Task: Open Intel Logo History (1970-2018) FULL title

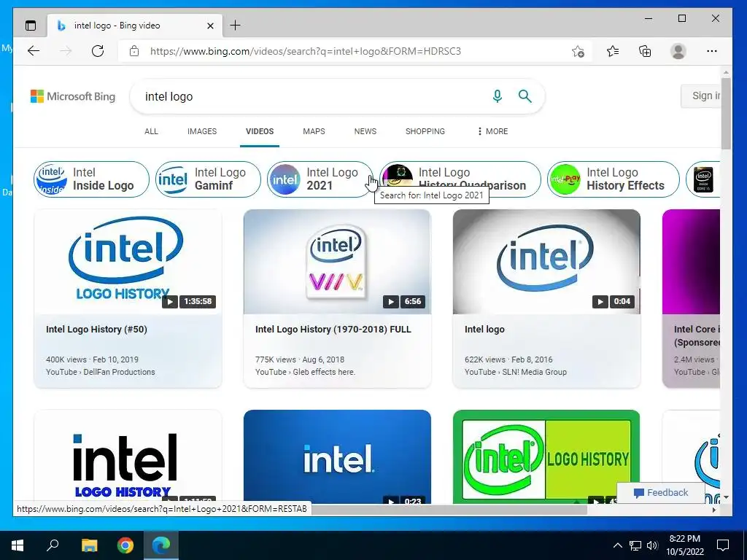Action: [x=333, y=329]
